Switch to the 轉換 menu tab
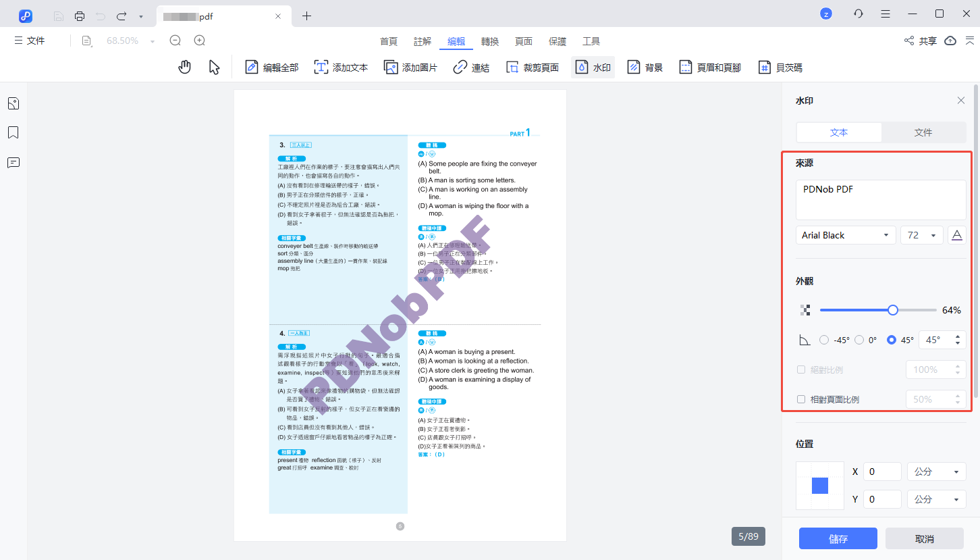 click(x=490, y=41)
